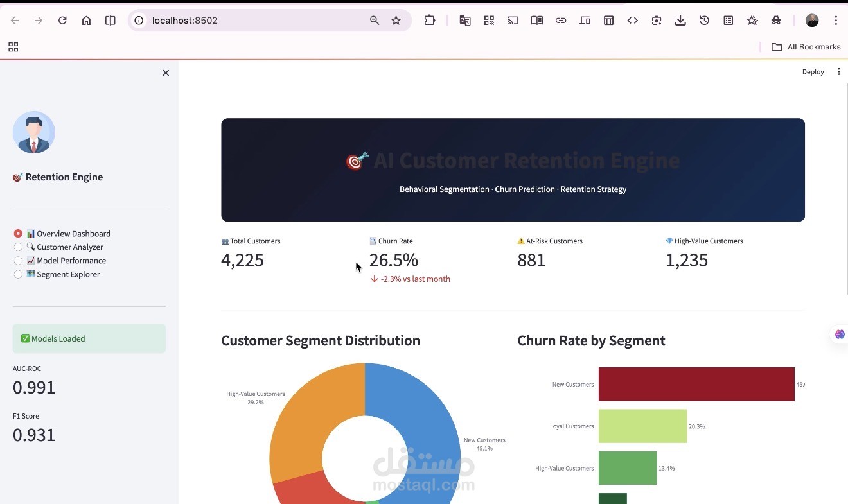This screenshot has height=504, width=848.
Task: Click the downloads arrow icon
Action: pyautogui.click(x=680, y=21)
